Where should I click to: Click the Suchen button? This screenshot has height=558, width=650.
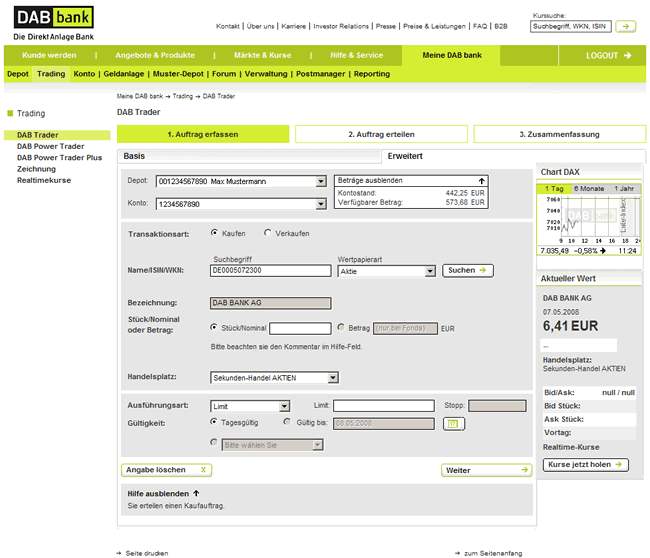(468, 270)
